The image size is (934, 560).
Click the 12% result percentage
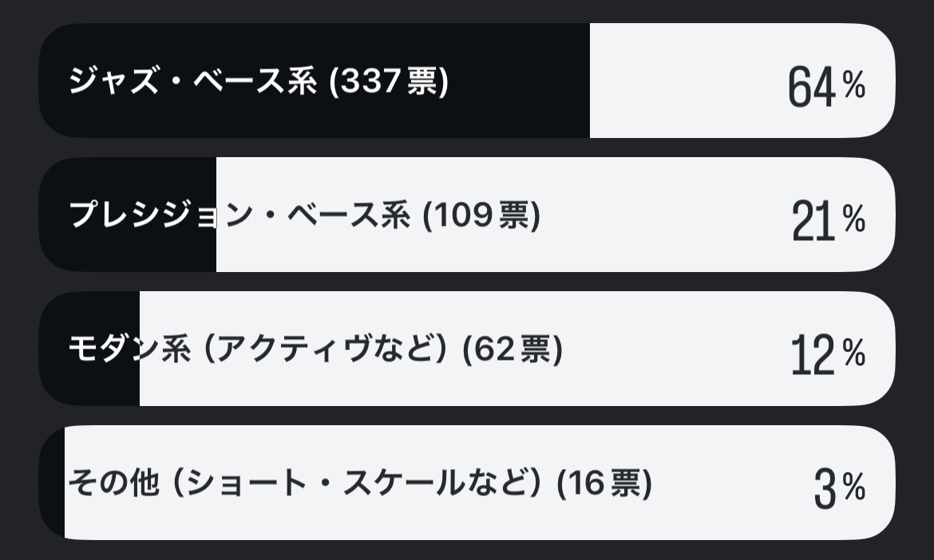827,354
